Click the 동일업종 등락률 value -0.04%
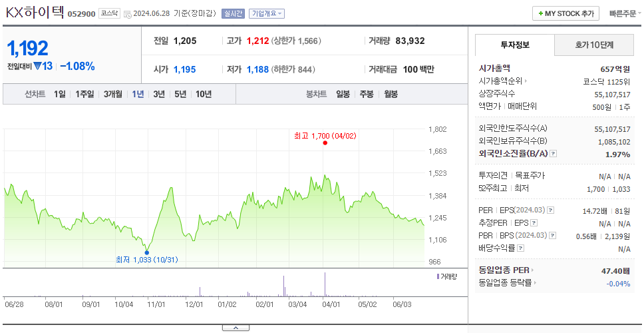 click(618, 283)
